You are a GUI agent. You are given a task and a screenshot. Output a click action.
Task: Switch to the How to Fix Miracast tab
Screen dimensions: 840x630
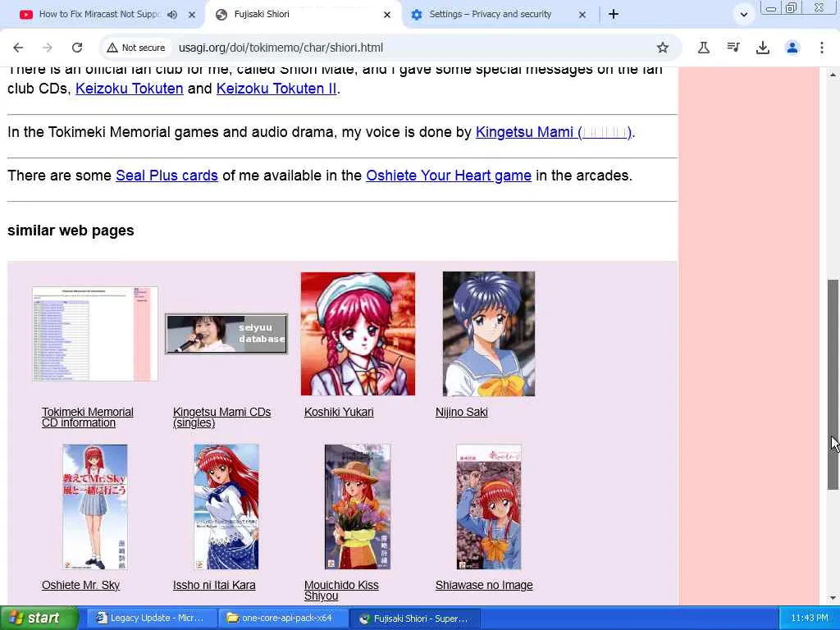[99, 15]
